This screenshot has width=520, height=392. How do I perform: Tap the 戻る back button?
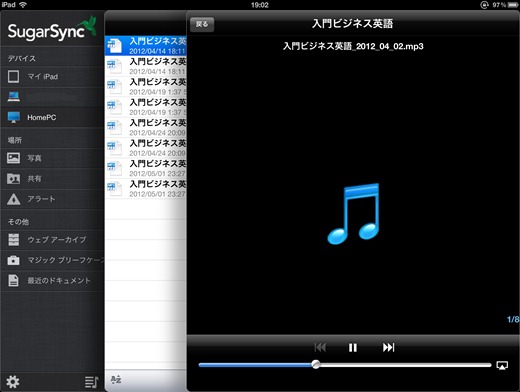click(202, 24)
